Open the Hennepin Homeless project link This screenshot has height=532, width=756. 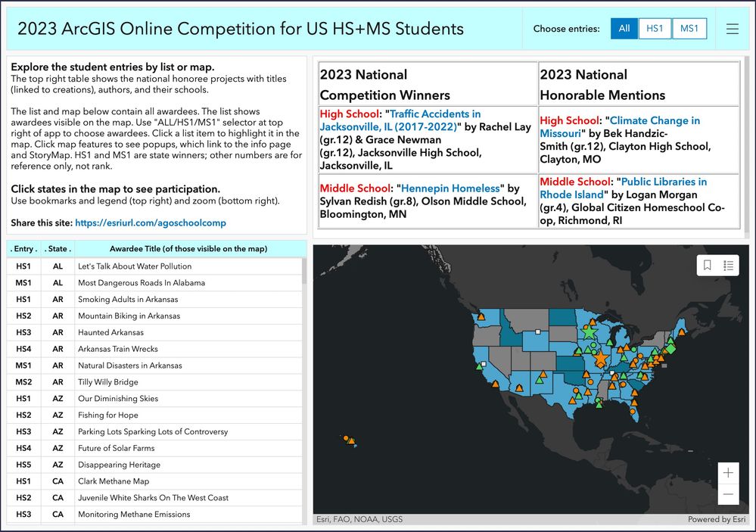[x=450, y=188]
